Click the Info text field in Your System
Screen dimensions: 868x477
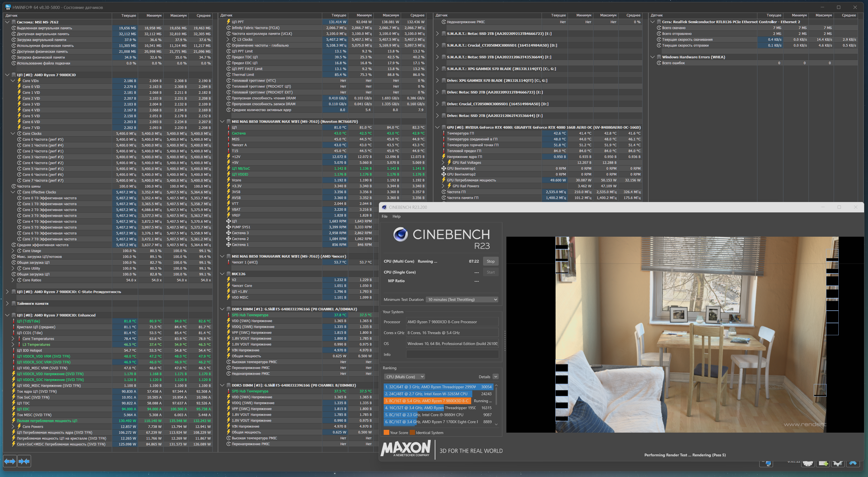pos(452,354)
